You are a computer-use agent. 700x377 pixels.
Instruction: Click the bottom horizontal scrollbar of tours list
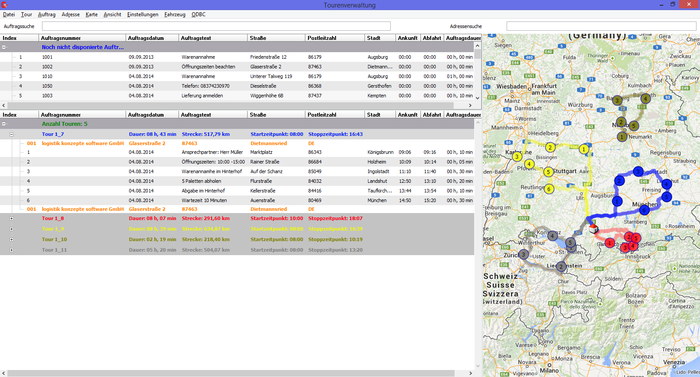coord(237,373)
